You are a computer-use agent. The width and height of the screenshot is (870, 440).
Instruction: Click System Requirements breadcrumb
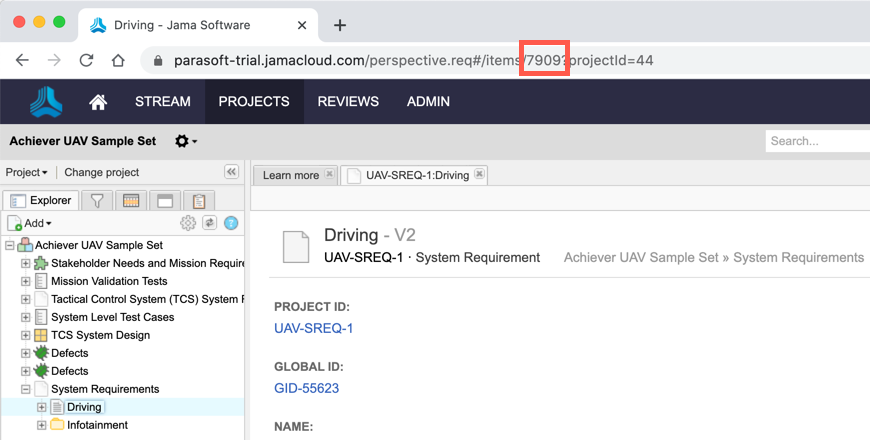(x=798, y=257)
